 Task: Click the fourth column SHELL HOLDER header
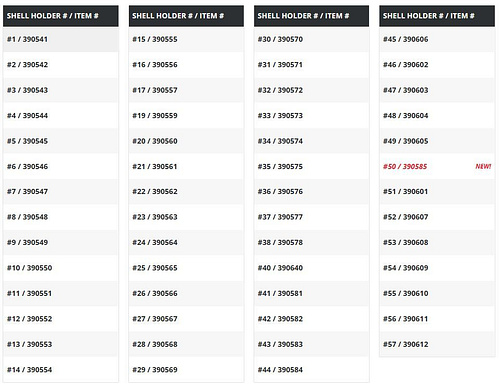437,16
